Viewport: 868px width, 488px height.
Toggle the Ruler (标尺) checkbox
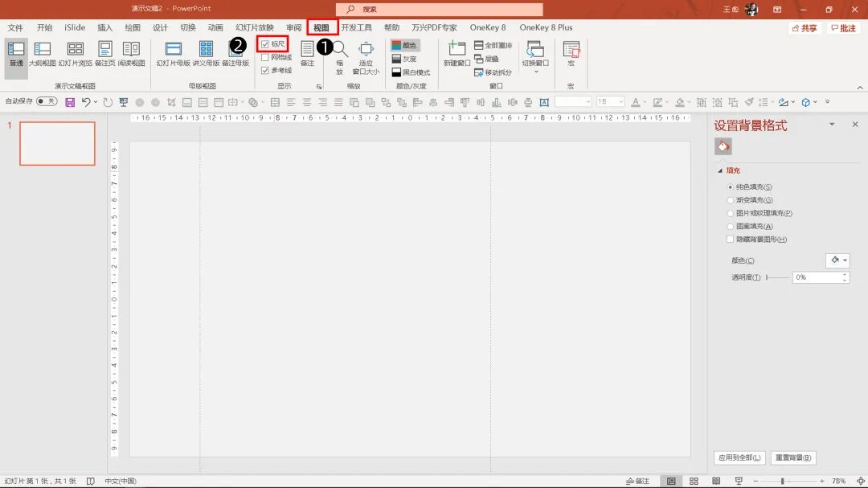click(x=264, y=44)
